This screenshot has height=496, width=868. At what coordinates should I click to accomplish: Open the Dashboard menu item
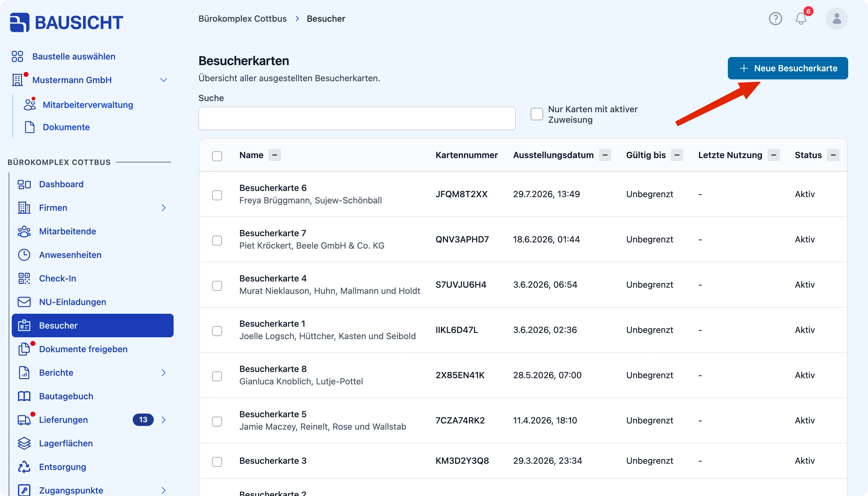point(93,184)
